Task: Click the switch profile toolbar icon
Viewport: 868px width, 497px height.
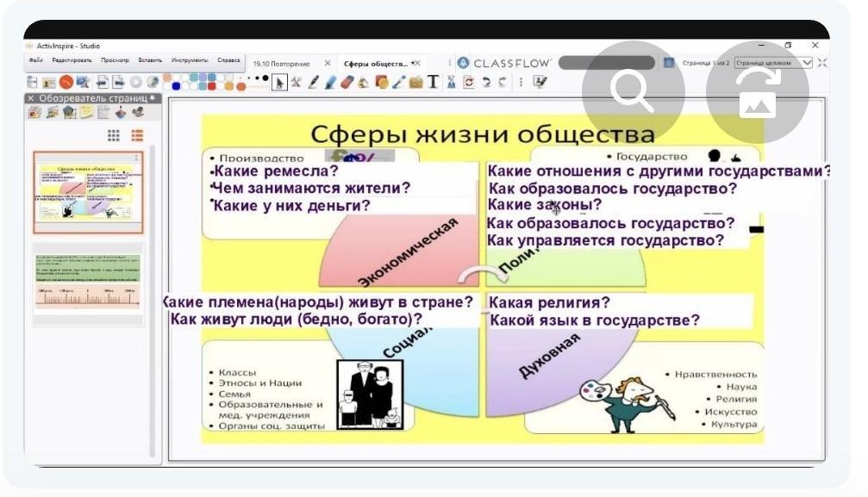Action: pos(49,83)
